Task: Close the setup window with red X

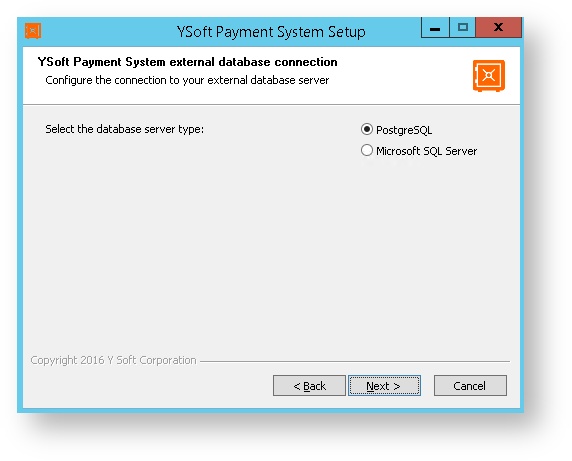Action: [498, 28]
